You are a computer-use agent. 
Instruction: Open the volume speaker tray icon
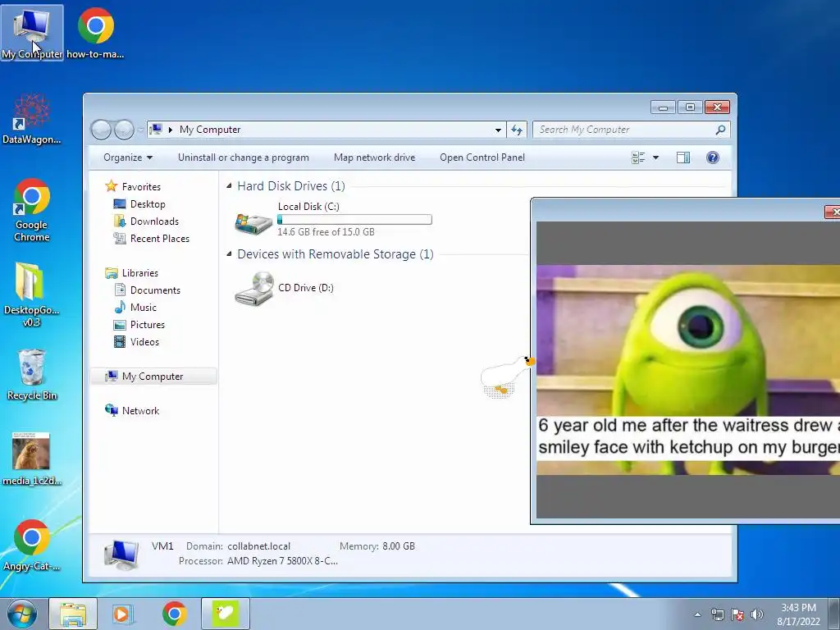coord(757,614)
